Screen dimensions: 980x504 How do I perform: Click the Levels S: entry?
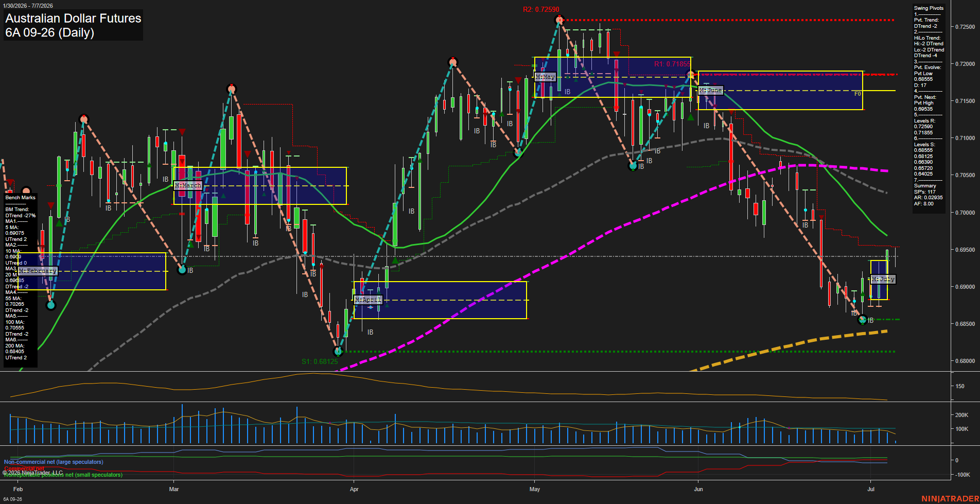[924, 145]
